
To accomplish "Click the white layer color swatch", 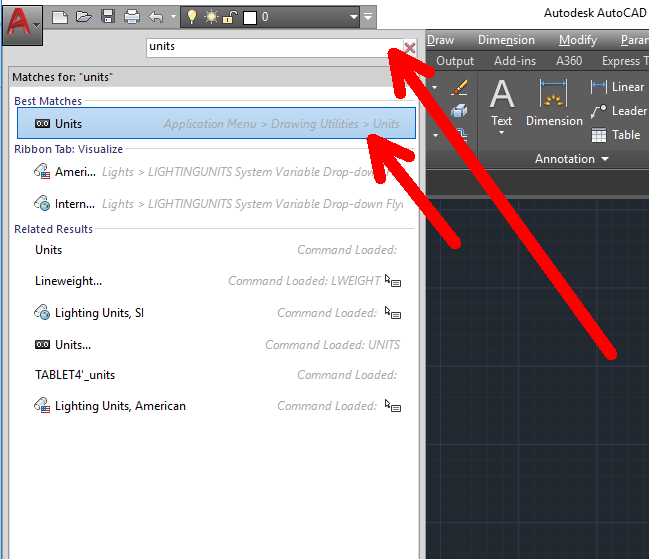I will point(250,17).
